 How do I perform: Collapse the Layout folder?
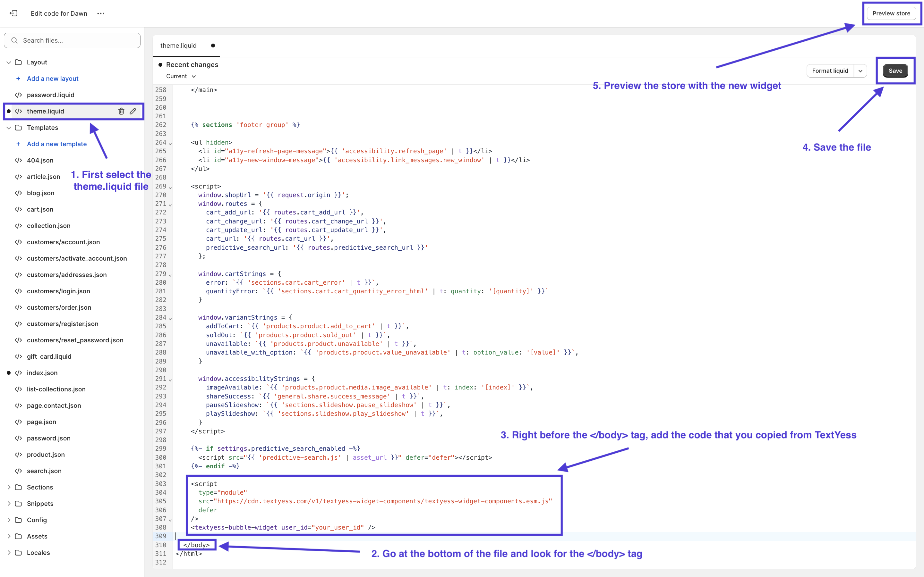pyautogui.click(x=8, y=62)
